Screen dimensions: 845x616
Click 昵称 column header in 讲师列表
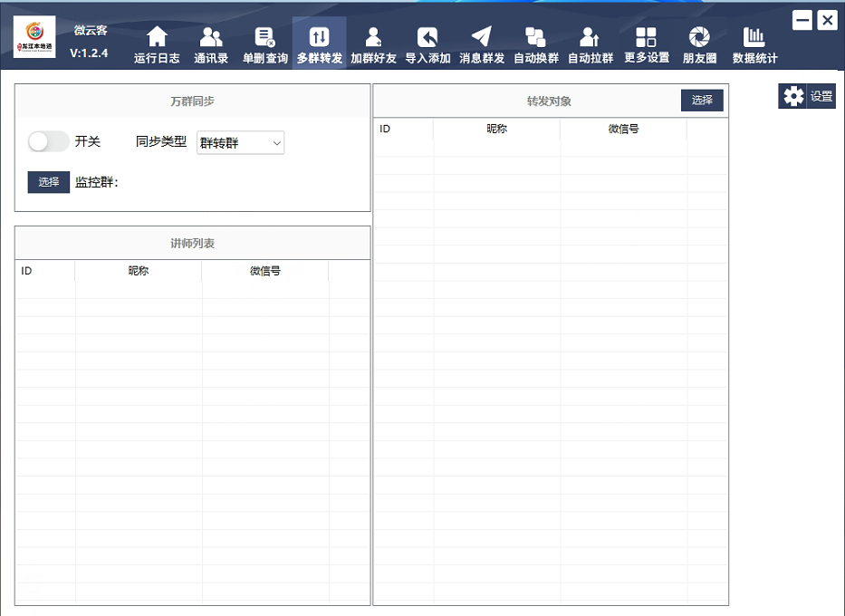(138, 271)
